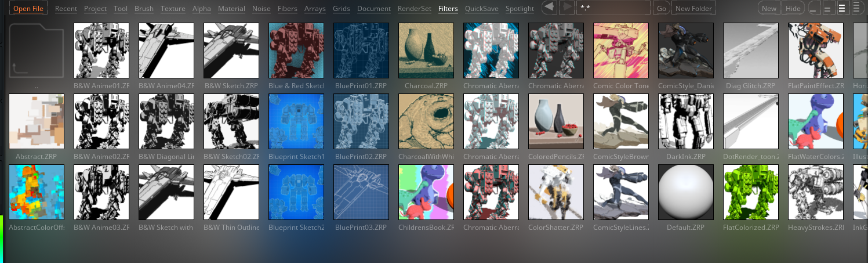Screen dimensions: 868x263
Task: Choose the FlatPaintEffect.ZRP thumbnail
Action: pos(816,51)
